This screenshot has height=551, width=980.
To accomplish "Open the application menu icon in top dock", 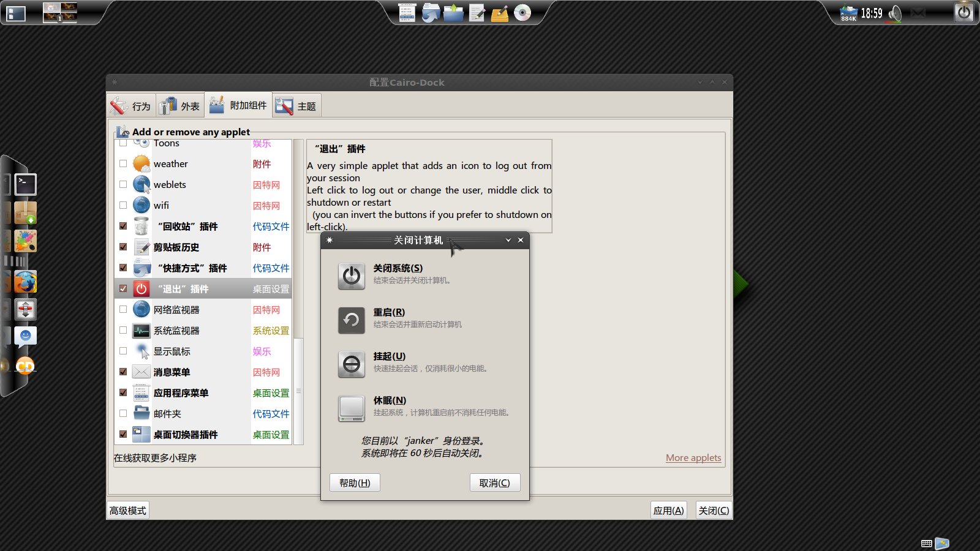I will pos(407,13).
